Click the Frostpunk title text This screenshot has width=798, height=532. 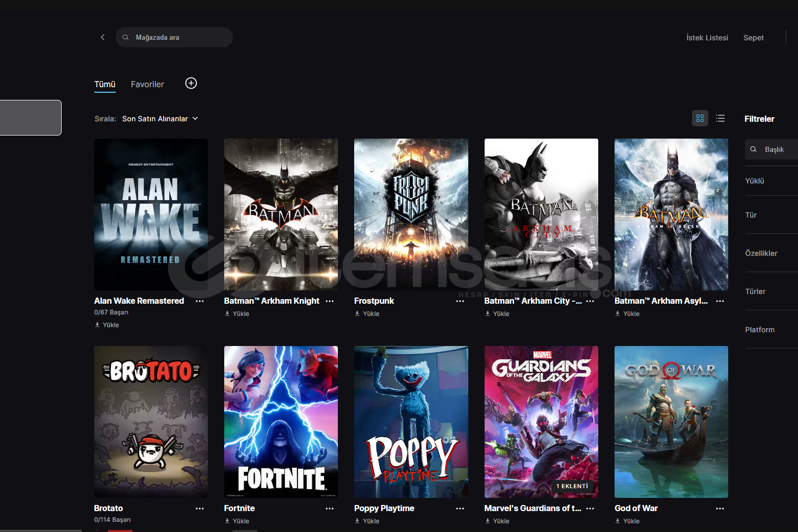pos(374,301)
